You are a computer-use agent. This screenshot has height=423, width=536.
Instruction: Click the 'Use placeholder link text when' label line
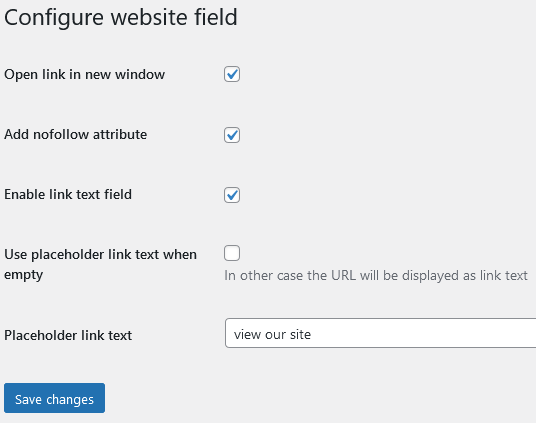100,255
